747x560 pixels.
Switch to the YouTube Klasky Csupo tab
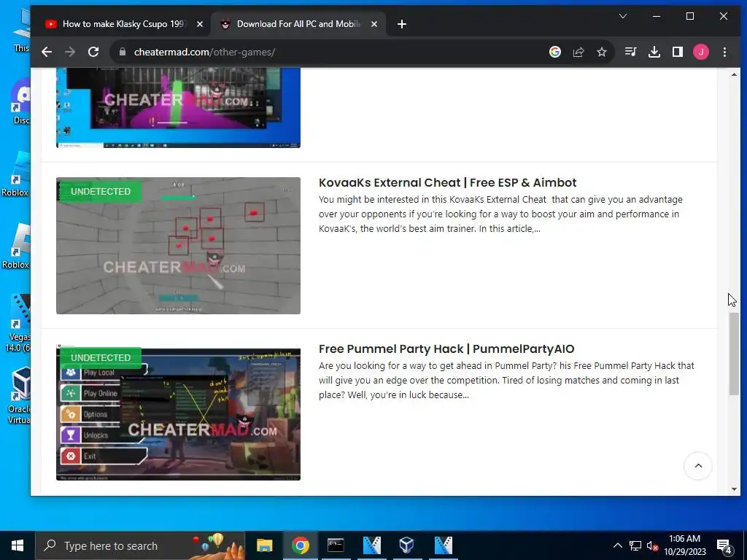pos(123,24)
